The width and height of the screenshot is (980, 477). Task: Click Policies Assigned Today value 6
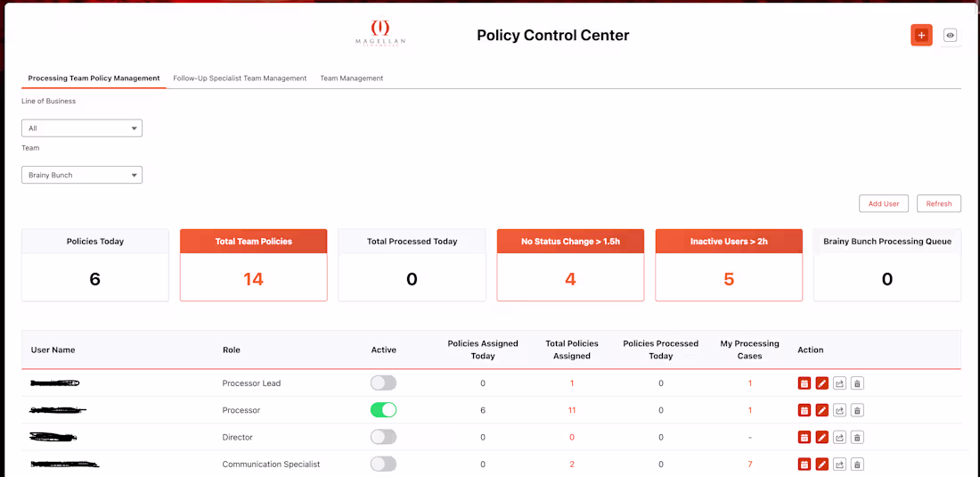coord(483,411)
